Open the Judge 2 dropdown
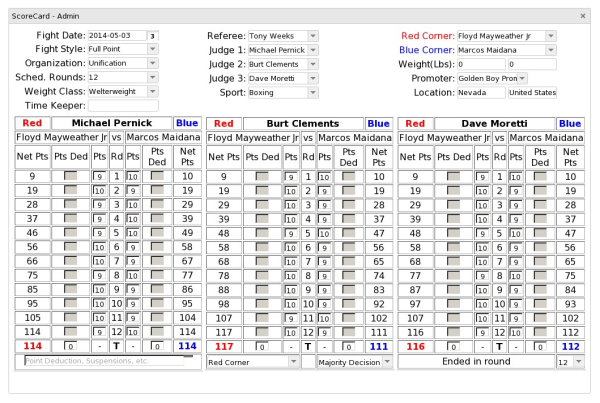 313,64
